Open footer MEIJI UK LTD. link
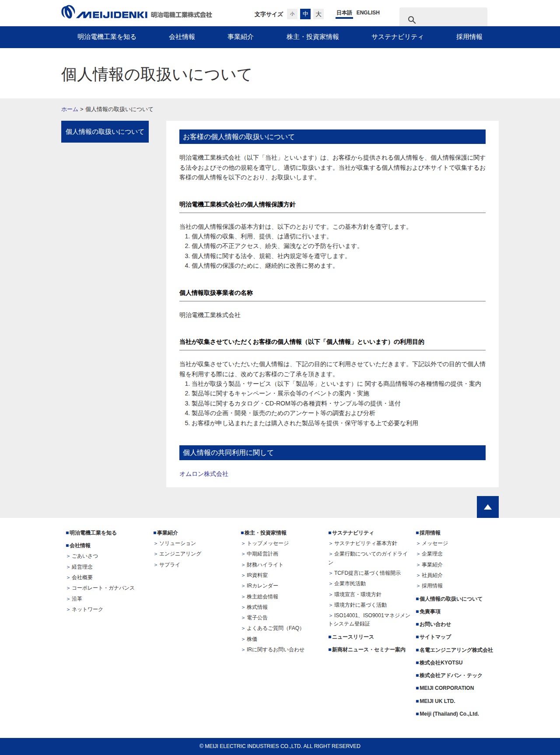 [x=437, y=701]
